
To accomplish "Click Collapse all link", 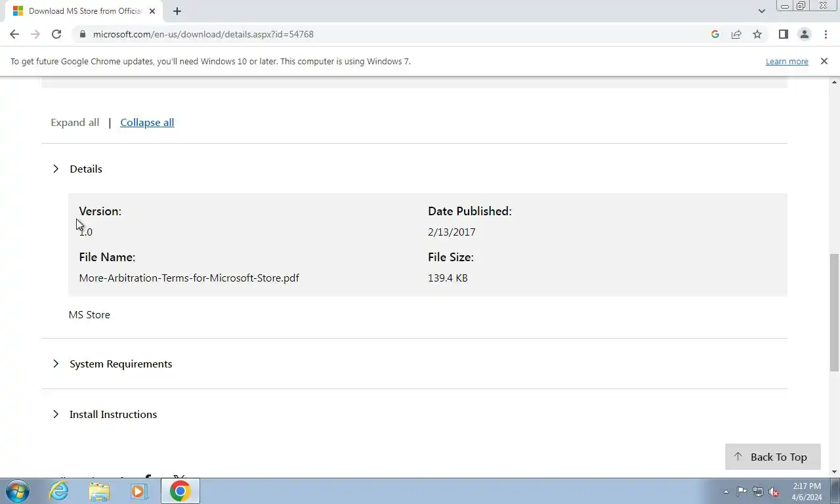I will 147,122.
